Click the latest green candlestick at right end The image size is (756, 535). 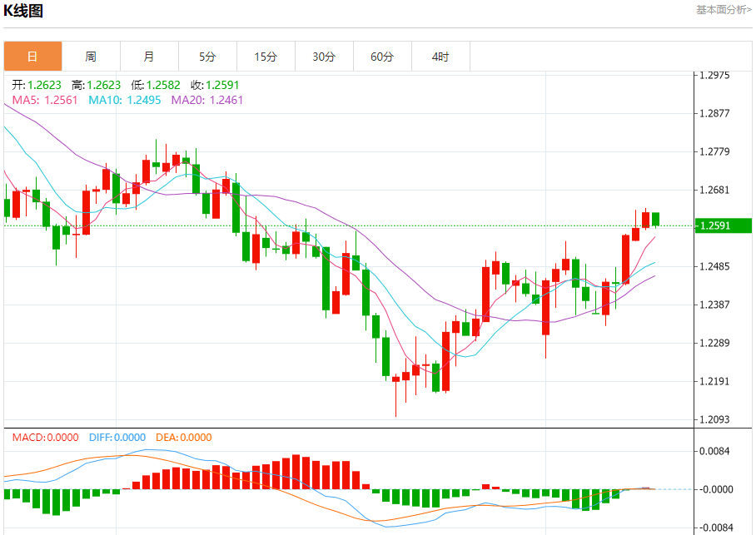point(656,219)
